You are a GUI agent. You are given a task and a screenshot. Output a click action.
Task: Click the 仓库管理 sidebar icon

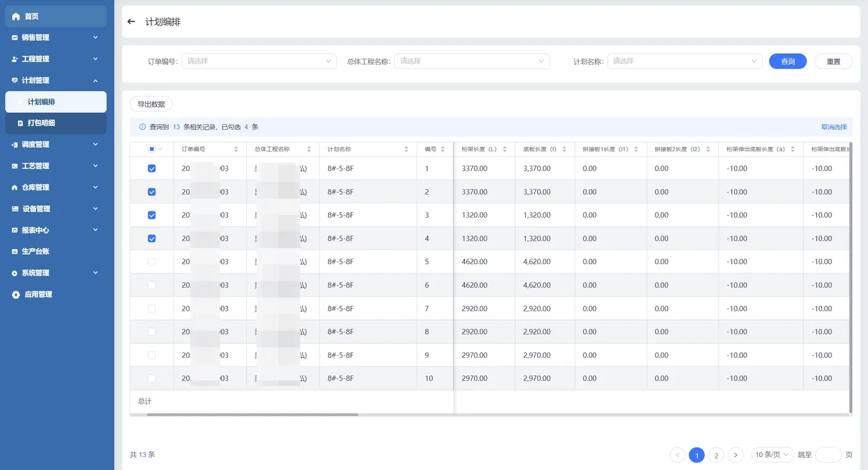(x=15, y=188)
